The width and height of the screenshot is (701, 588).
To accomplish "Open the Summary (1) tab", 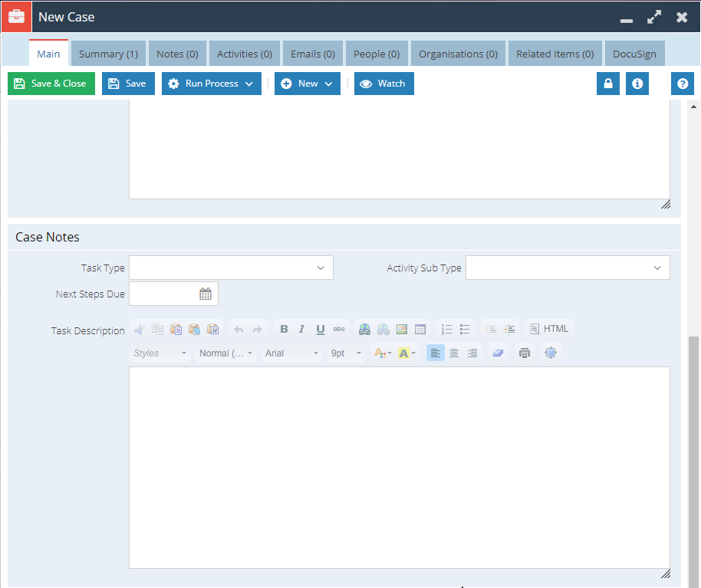I will [108, 54].
